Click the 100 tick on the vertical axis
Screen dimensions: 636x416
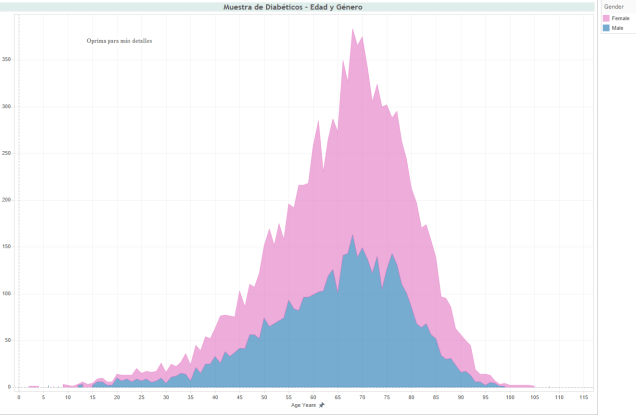[x=7, y=294]
